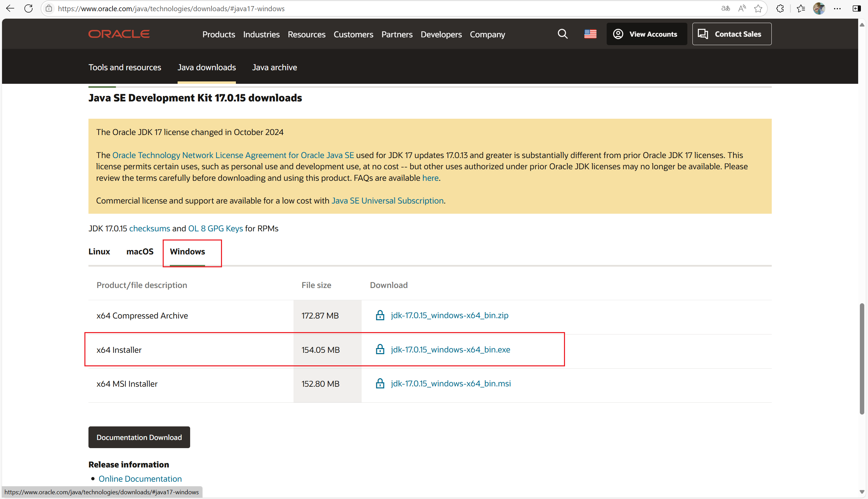Click the read aloud icon in address bar
868x499 pixels.
(x=742, y=8)
